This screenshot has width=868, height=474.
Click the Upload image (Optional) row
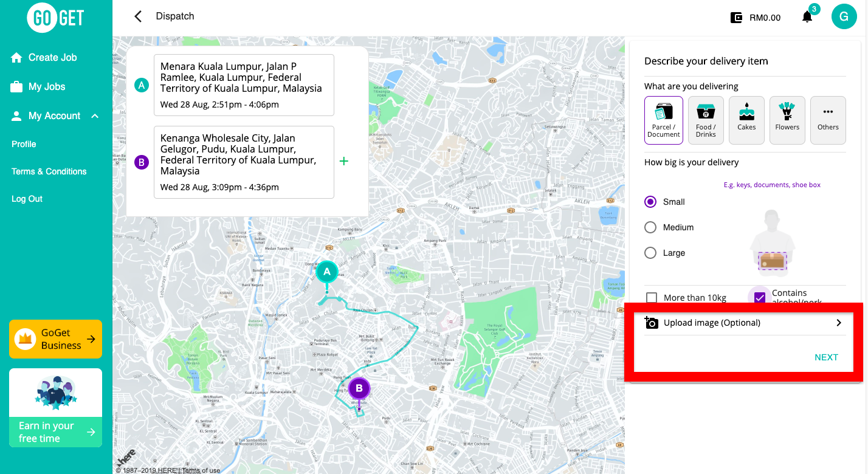tap(745, 323)
